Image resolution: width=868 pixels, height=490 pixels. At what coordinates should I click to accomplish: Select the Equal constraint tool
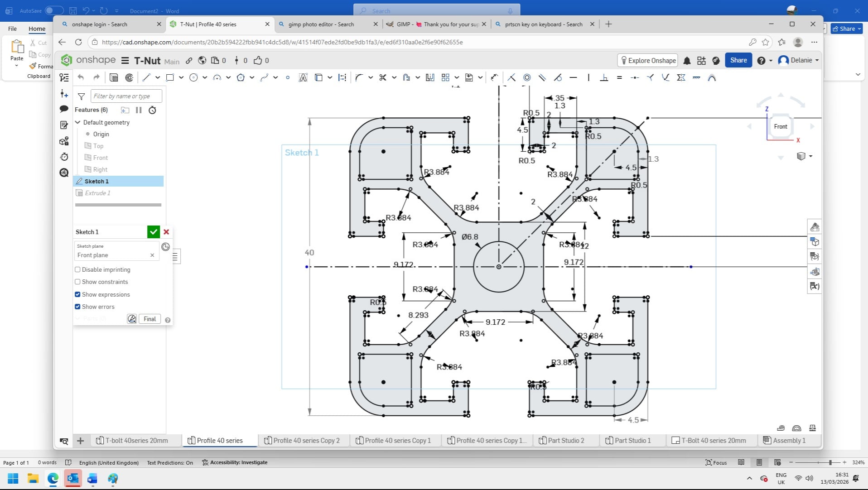coord(619,77)
